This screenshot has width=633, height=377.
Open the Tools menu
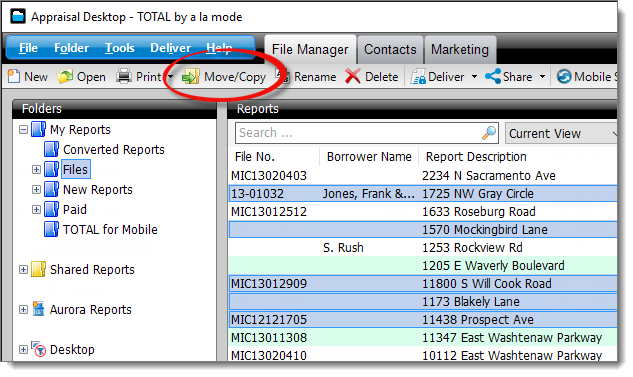[119, 48]
